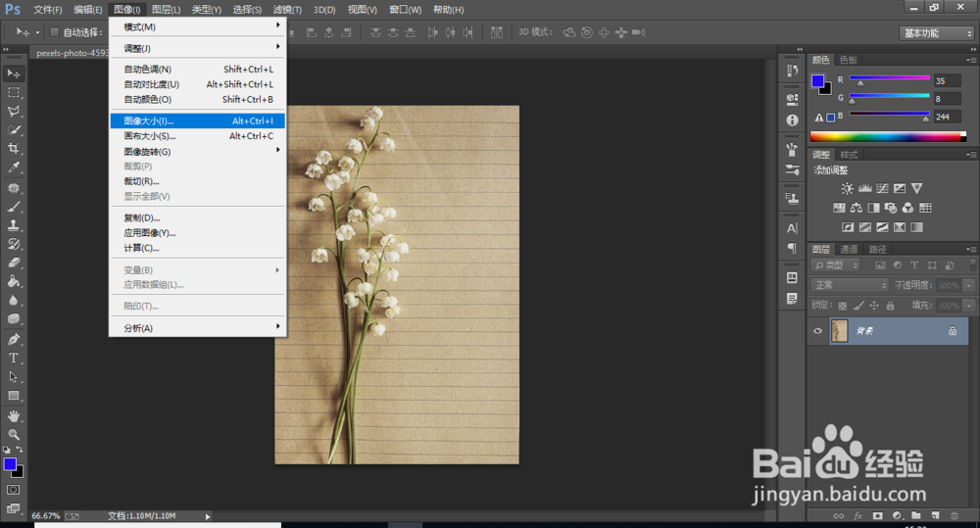Choose 画布大小(S)... menu item

[x=198, y=136]
